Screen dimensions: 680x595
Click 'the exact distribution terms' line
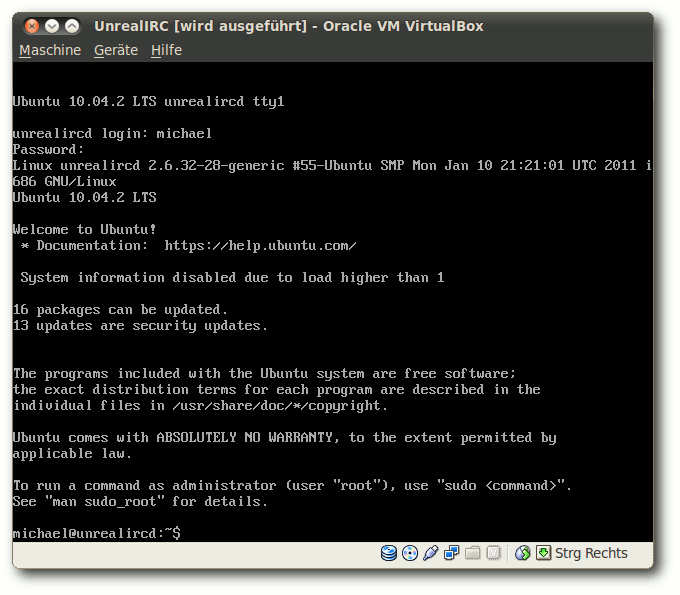click(x=276, y=390)
